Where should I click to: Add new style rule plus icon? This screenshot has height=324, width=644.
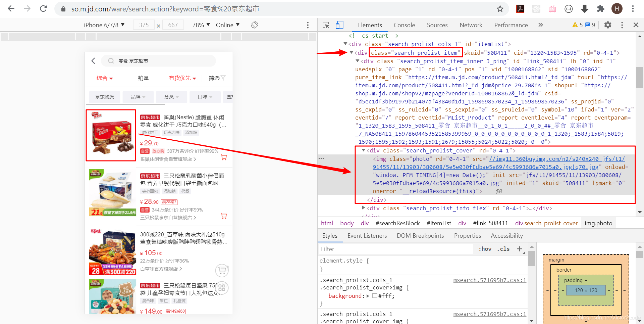520,249
